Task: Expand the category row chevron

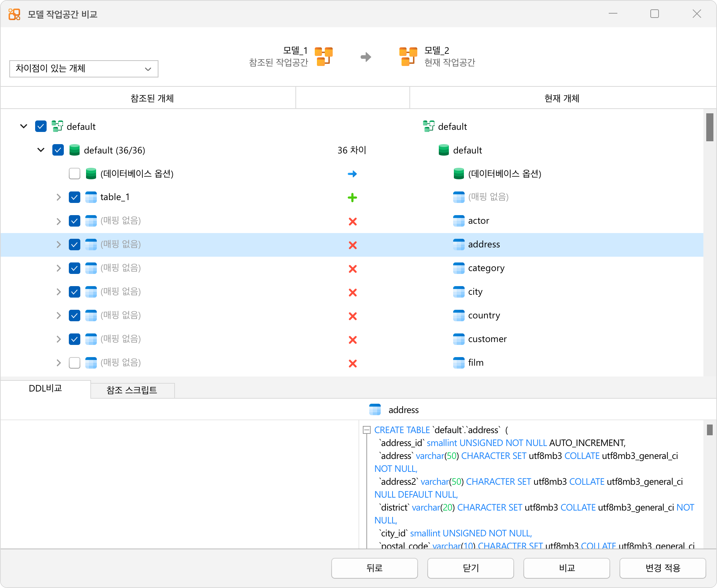Action: pyautogui.click(x=59, y=268)
